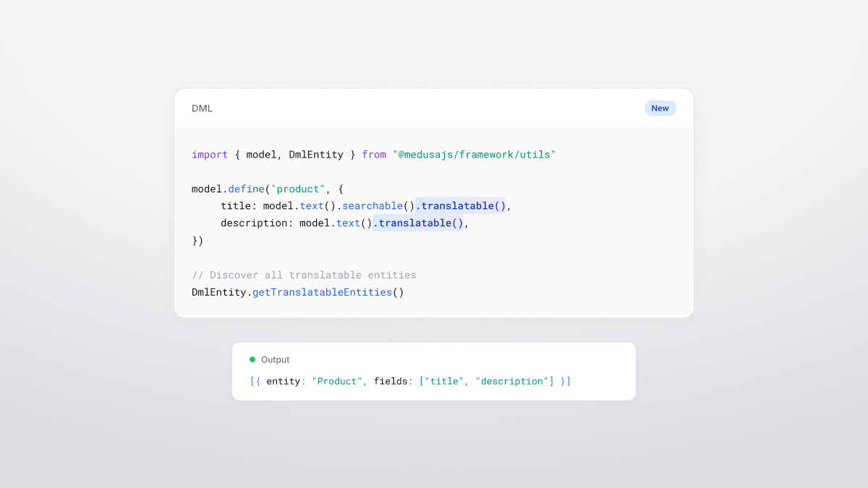Expand the Output panel

[x=434, y=371]
